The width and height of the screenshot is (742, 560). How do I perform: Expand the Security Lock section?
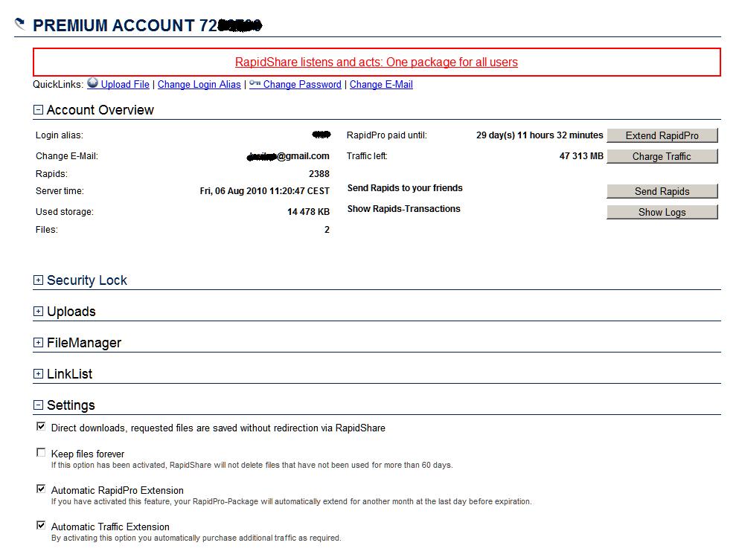(38, 280)
